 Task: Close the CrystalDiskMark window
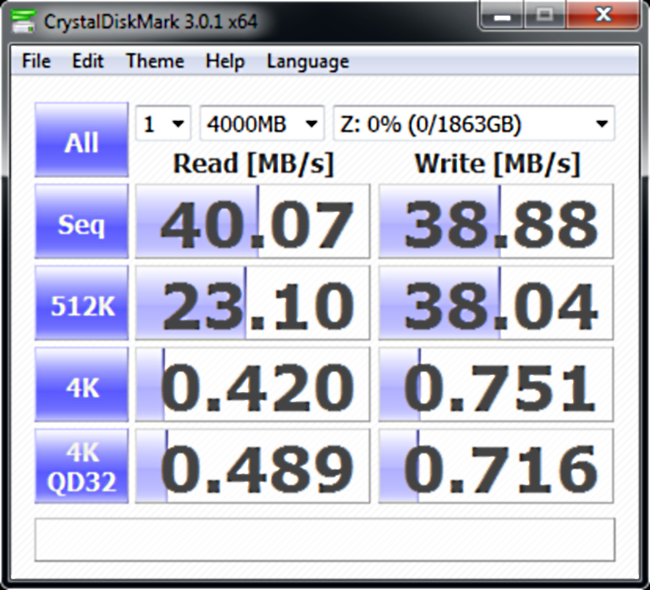click(603, 15)
